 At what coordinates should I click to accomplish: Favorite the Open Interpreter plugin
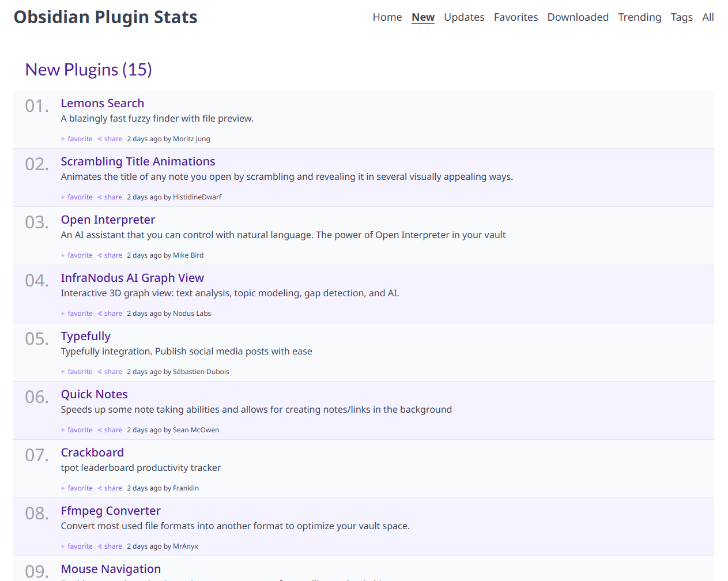(x=77, y=255)
